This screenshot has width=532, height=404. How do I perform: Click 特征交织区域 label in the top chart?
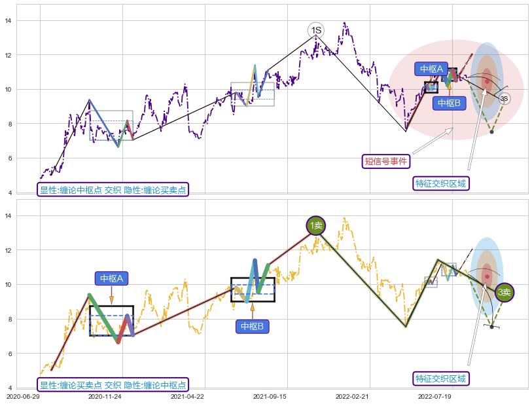point(442,183)
